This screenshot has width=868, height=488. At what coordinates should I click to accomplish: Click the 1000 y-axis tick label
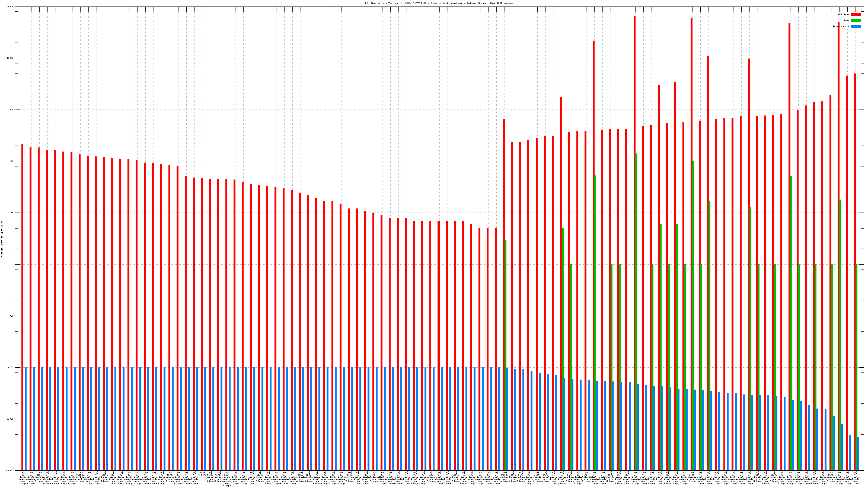pyautogui.click(x=11, y=110)
